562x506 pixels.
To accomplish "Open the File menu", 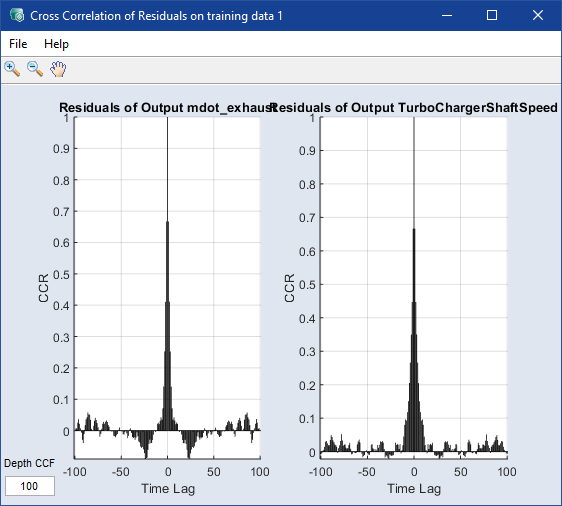I will coord(18,44).
